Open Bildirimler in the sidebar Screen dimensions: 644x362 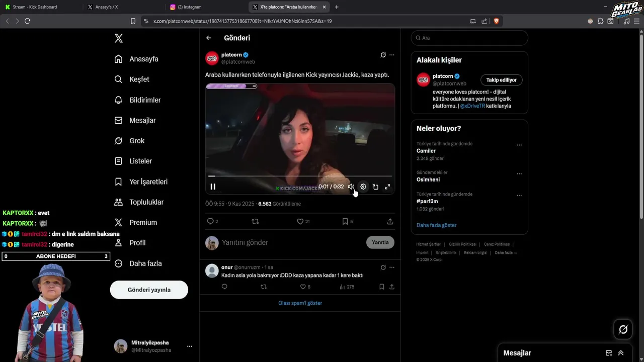point(137,100)
